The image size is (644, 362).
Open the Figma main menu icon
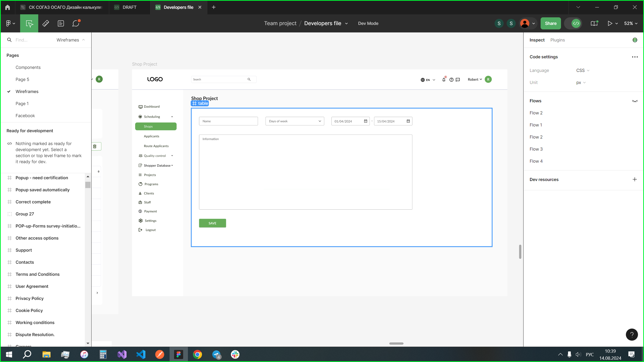10,23
